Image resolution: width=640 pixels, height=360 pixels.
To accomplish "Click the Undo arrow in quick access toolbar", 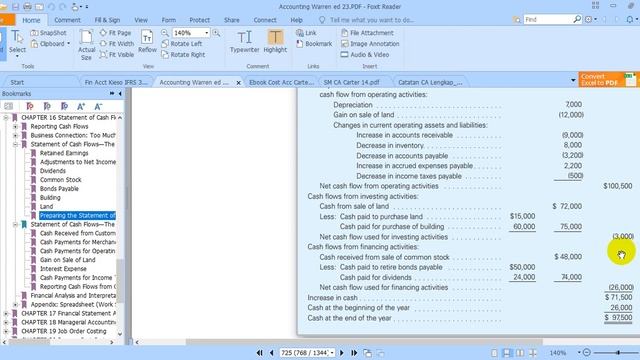I will point(51,7).
